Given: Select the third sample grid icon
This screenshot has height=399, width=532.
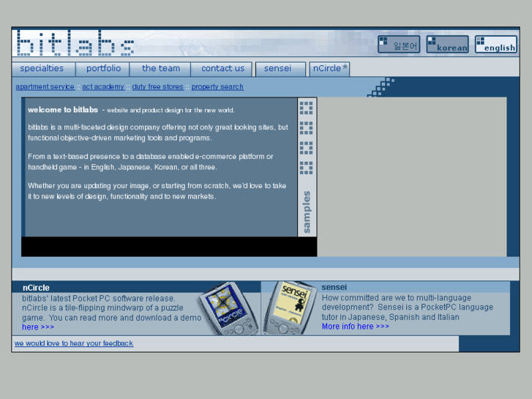Looking at the screenshot, I should tap(307, 148).
